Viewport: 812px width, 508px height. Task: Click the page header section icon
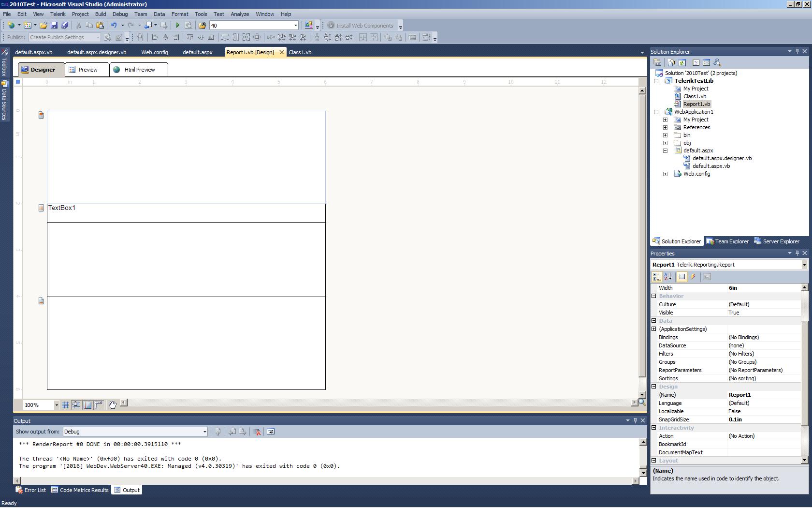(41, 115)
